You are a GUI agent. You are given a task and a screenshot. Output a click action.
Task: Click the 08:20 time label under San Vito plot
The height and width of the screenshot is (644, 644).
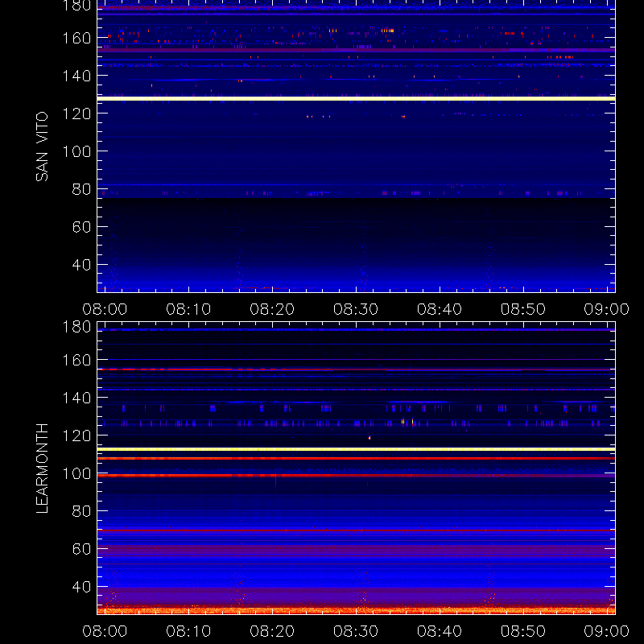pyautogui.click(x=272, y=309)
